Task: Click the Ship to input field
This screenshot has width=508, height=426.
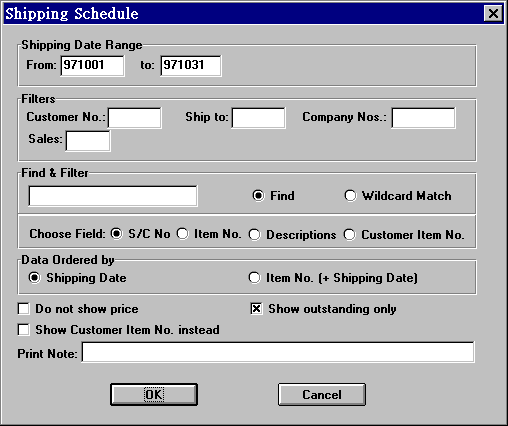Action: point(259,118)
